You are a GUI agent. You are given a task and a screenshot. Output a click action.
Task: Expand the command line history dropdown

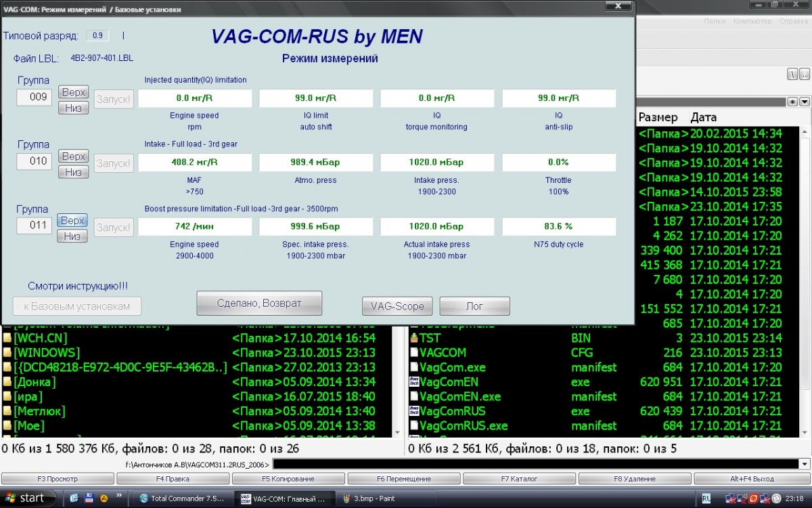(804, 465)
